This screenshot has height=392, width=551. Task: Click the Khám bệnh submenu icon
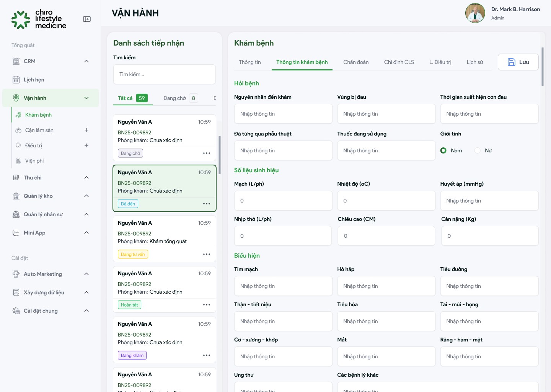coord(18,115)
